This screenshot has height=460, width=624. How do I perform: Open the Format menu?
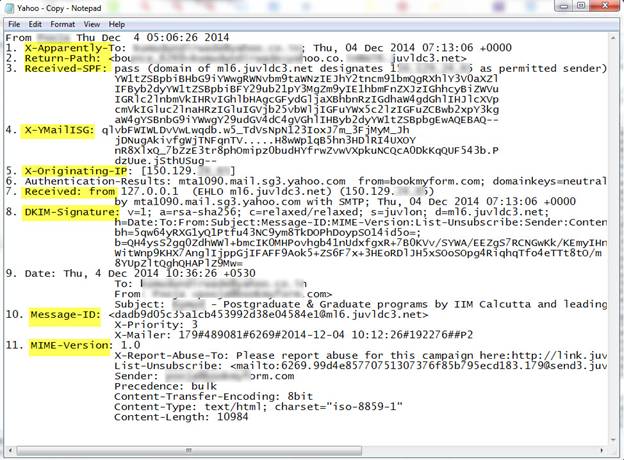coord(62,24)
